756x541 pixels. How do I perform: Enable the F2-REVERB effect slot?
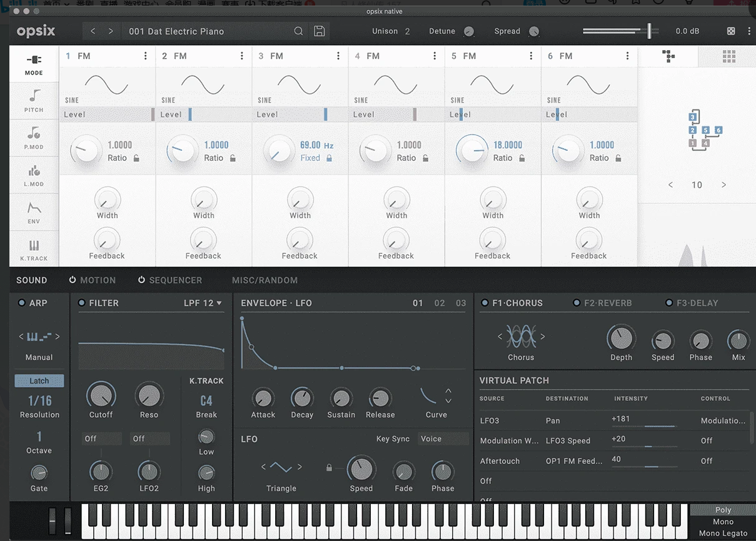576,303
